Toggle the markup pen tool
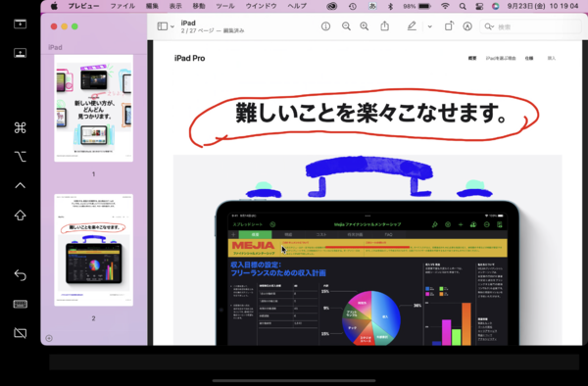588x386 pixels. pos(412,25)
